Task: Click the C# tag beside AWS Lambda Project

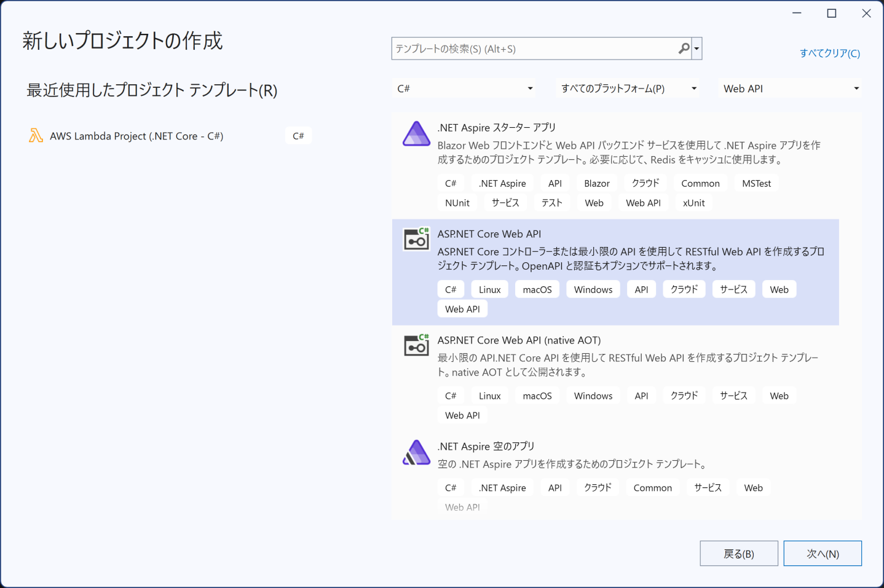Action: click(x=298, y=136)
